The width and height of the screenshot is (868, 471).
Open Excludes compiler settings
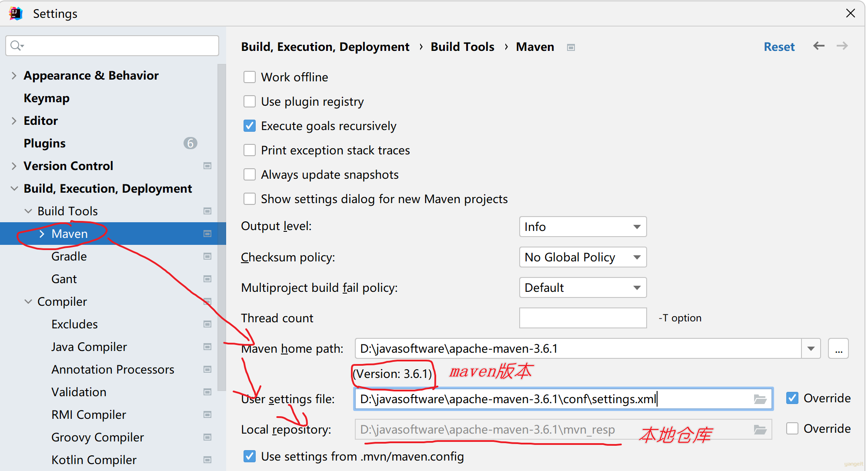coord(74,324)
